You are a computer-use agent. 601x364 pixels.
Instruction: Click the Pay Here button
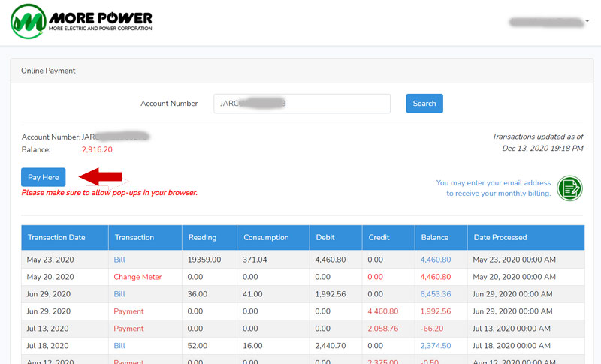click(x=43, y=177)
